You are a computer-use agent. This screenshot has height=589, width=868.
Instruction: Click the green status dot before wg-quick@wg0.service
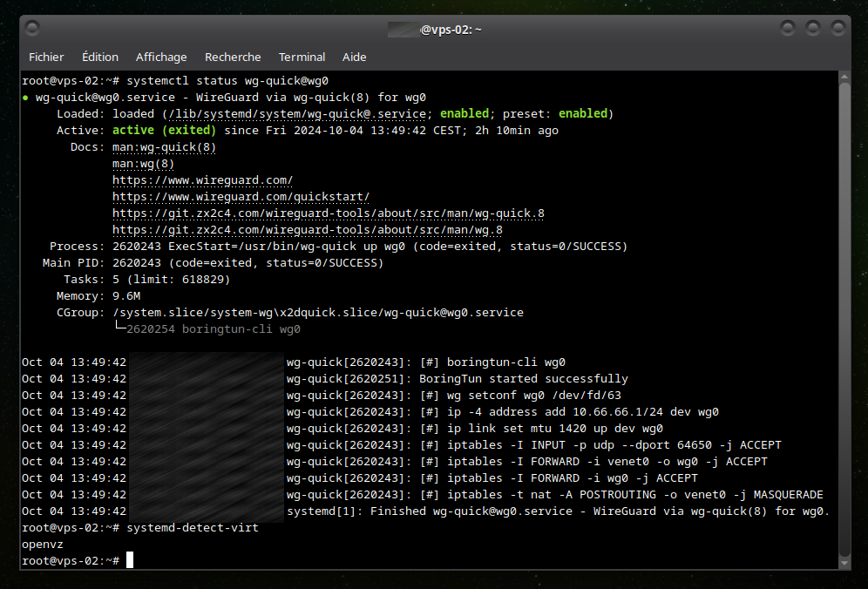pyautogui.click(x=25, y=98)
